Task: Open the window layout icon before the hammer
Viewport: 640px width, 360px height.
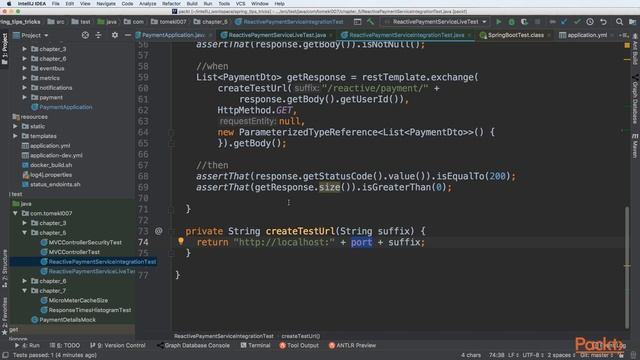Action: [357, 22]
